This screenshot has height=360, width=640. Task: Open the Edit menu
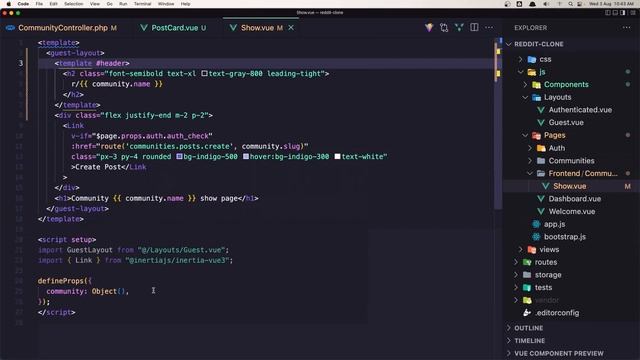53,4
